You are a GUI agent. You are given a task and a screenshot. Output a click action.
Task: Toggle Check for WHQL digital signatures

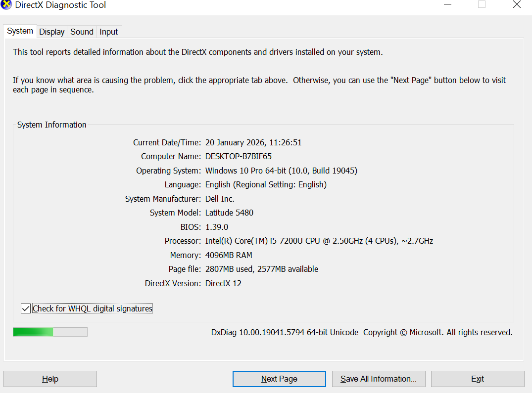pyautogui.click(x=25, y=308)
